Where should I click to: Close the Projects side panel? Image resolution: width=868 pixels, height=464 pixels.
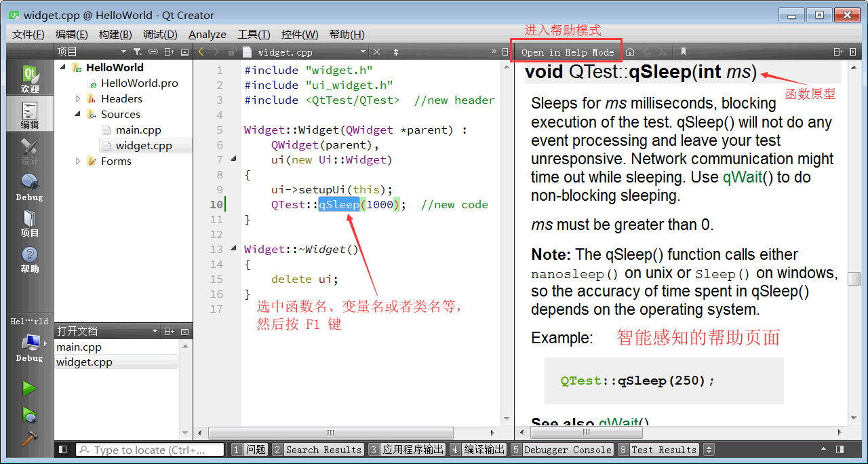(185, 52)
